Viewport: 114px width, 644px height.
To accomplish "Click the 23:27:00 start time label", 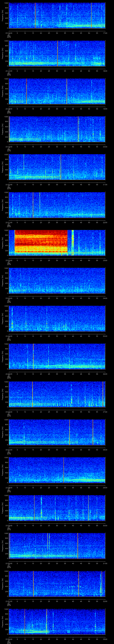I will click(x=9, y=450).
